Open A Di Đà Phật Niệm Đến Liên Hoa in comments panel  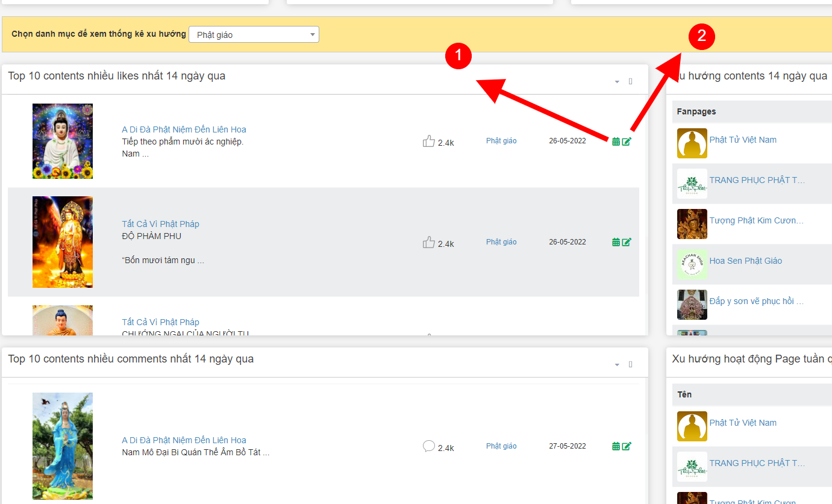[184, 440]
